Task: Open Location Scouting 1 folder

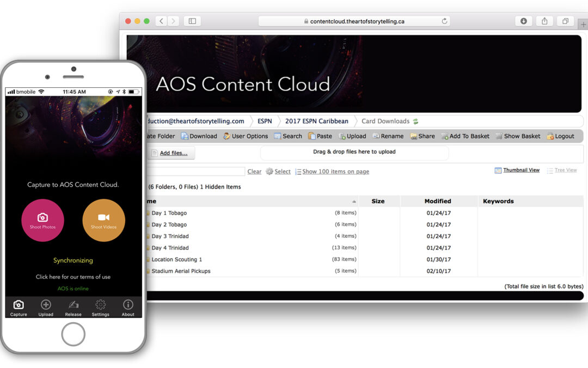Action: (x=176, y=260)
